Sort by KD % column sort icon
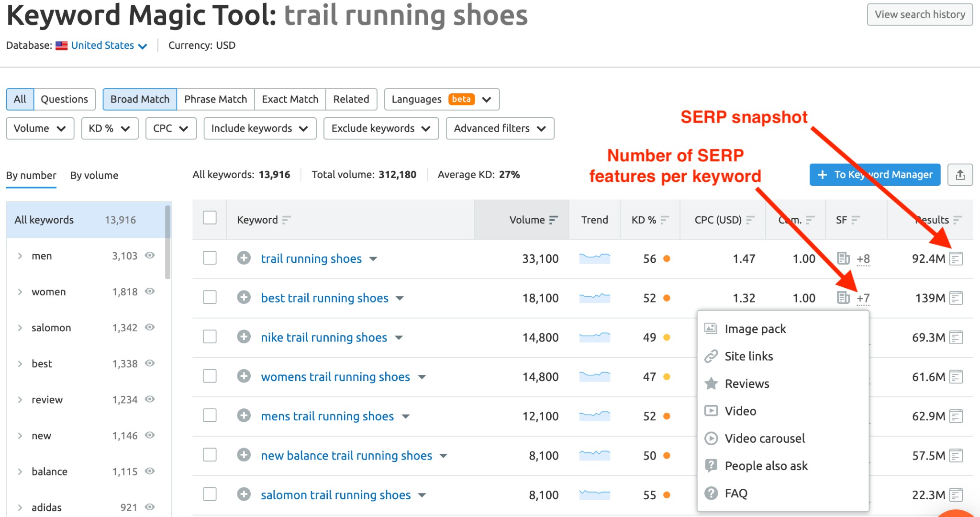The width and height of the screenshot is (980, 517). tap(665, 220)
